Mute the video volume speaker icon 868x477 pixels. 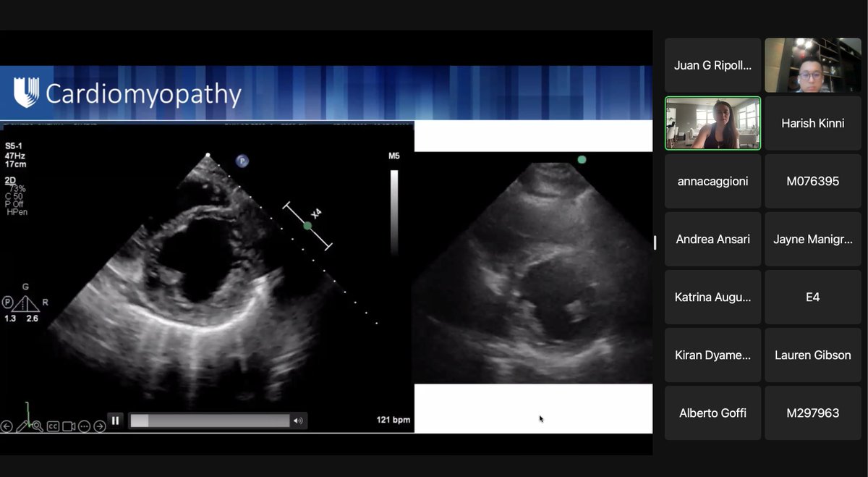click(297, 421)
